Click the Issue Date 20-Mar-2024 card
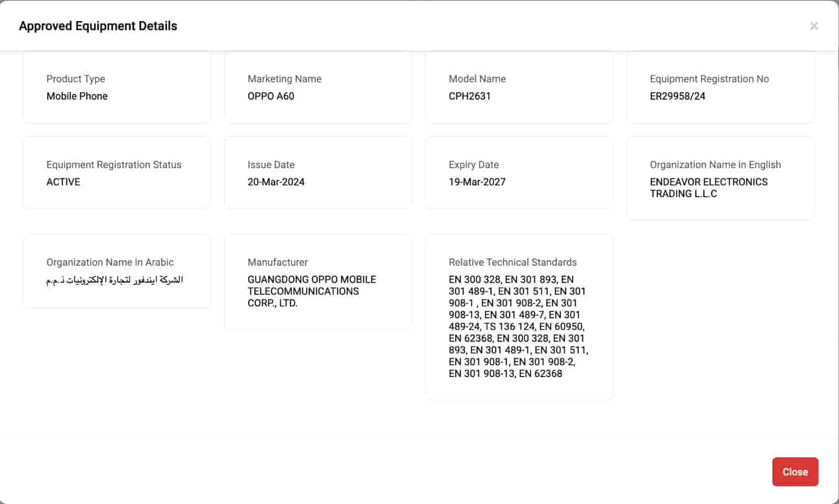 click(x=318, y=172)
